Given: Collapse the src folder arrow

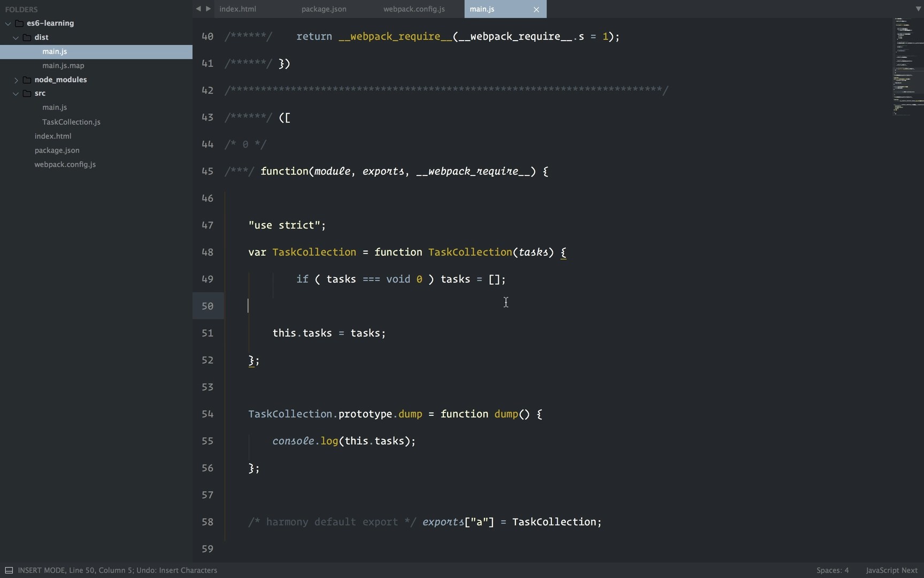Looking at the screenshot, I should pos(16,94).
